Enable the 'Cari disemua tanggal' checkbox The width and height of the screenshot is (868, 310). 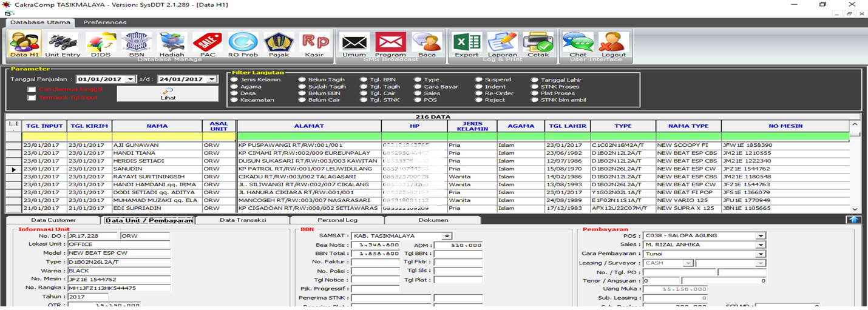coord(32,89)
